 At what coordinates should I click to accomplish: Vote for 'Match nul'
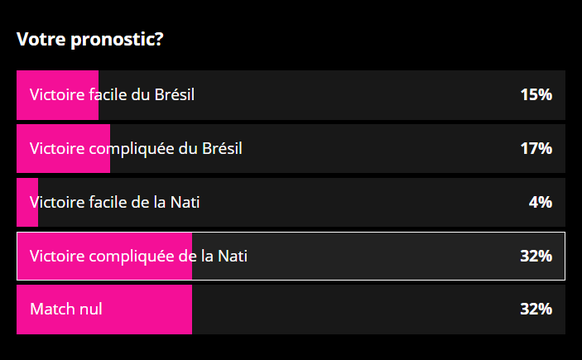click(291, 310)
